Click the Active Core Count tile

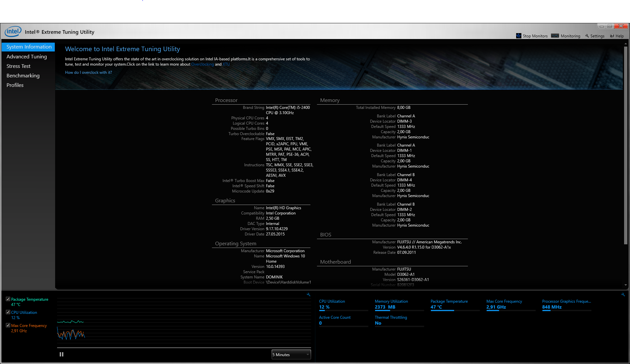pyautogui.click(x=344, y=321)
